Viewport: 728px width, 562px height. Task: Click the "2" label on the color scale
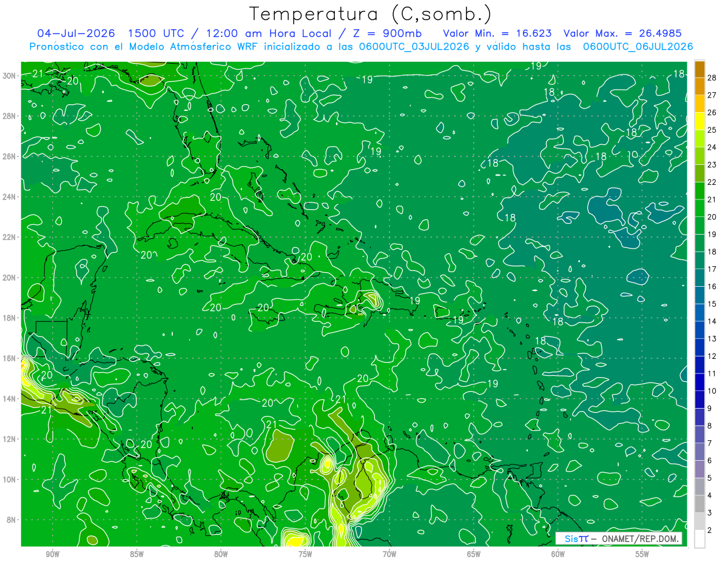(x=709, y=530)
